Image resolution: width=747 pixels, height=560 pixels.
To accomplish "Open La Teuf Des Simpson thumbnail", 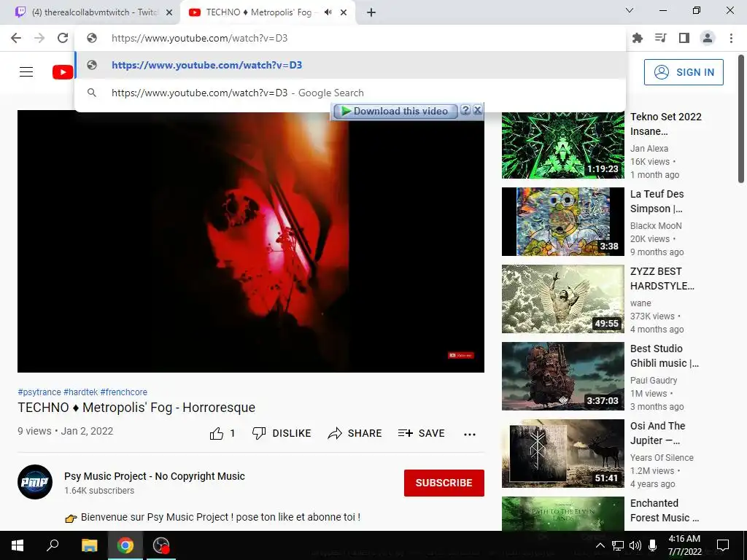I will pos(563,222).
